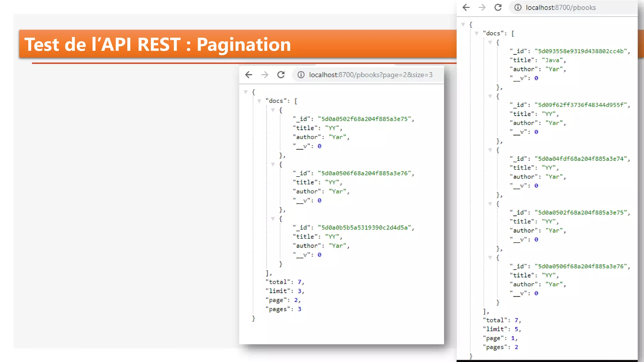Reload the localhost:8700/pbooks browser window
This screenshot has height=362, width=644.
pyautogui.click(x=498, y=8)
